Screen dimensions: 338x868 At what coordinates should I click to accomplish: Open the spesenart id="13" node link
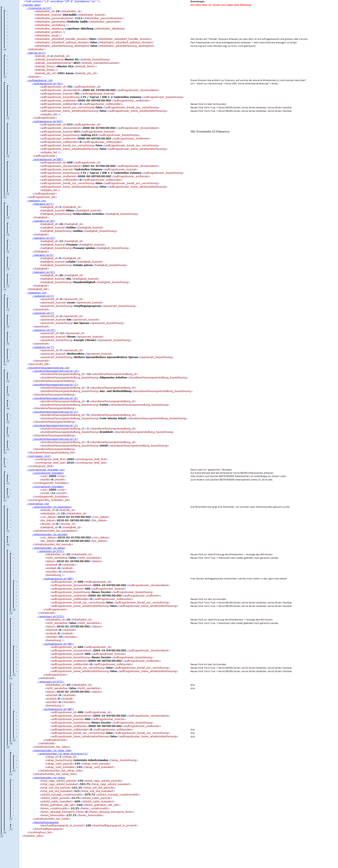pyautogui.click(x=44, y=330)
